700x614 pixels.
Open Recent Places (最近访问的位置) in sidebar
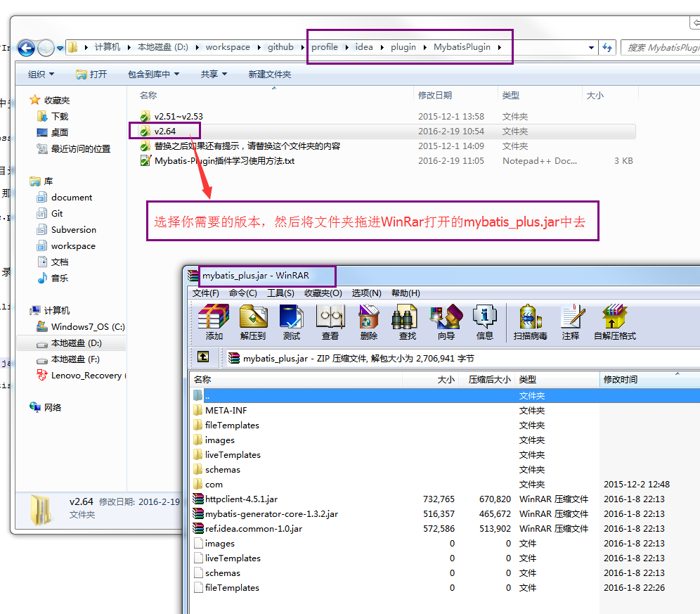pyautogui.click(x=74, y=149)
